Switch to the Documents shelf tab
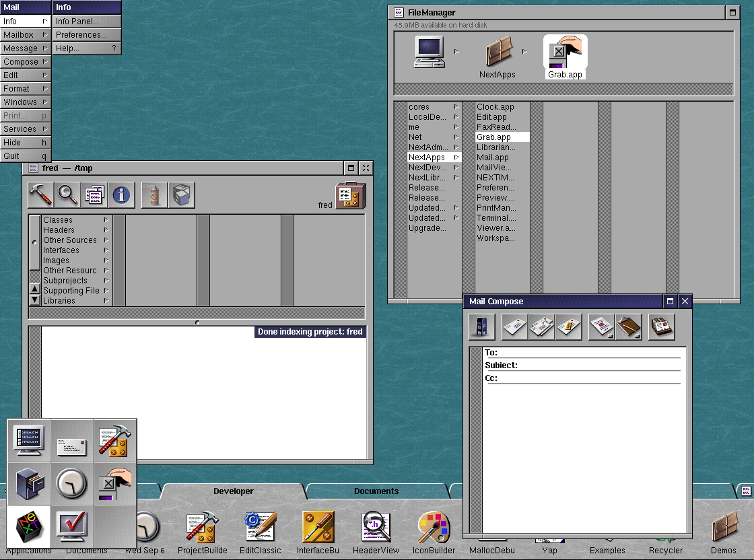754x560 pixels. point(376,491)
